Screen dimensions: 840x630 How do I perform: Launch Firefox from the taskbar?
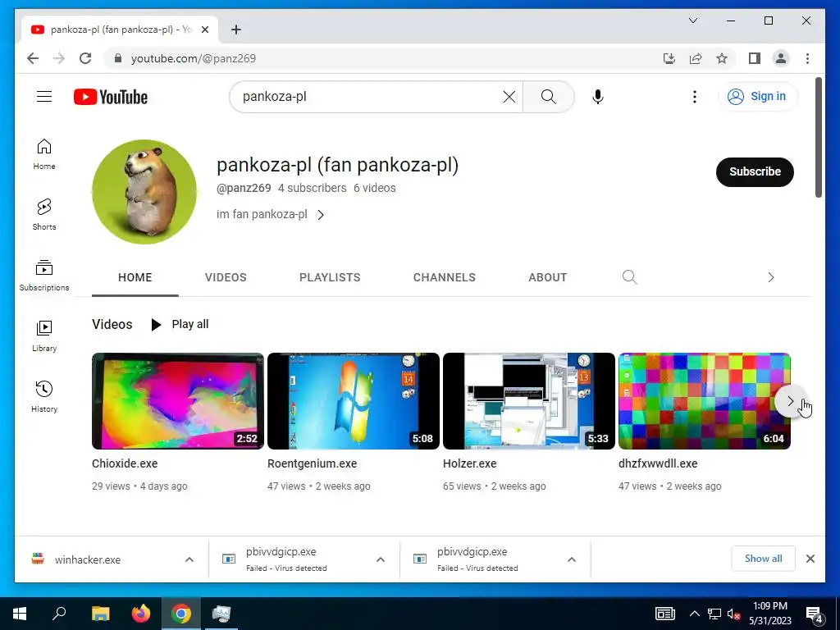tap(141, 614)
